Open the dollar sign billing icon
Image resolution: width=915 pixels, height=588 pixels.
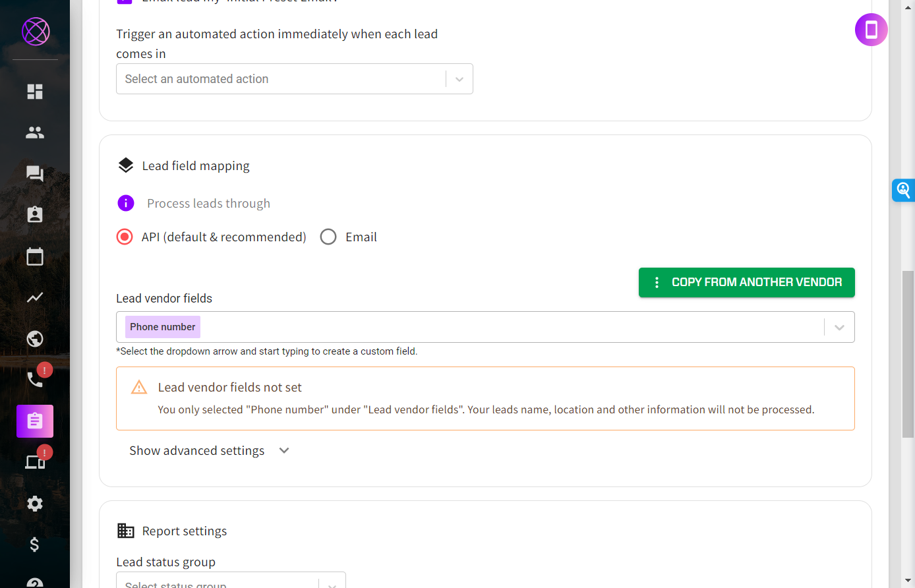pyautogui.click(x=35, y=544)
